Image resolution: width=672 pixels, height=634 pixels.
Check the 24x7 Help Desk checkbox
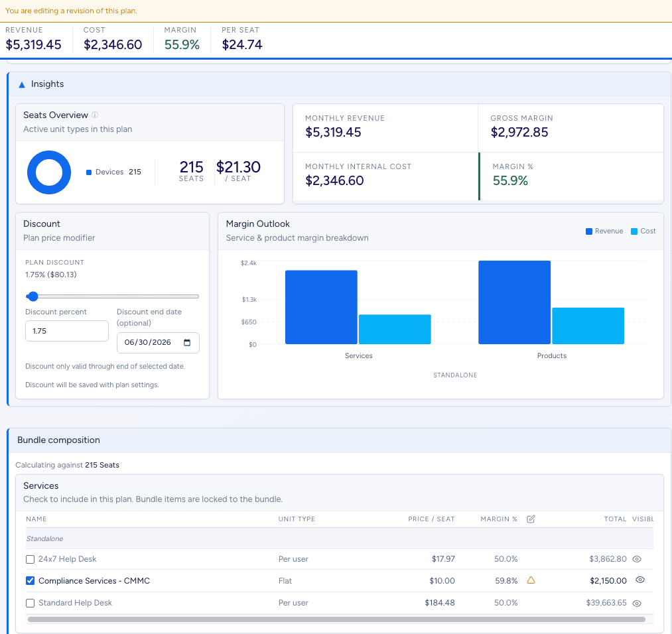tap(30, 559)
